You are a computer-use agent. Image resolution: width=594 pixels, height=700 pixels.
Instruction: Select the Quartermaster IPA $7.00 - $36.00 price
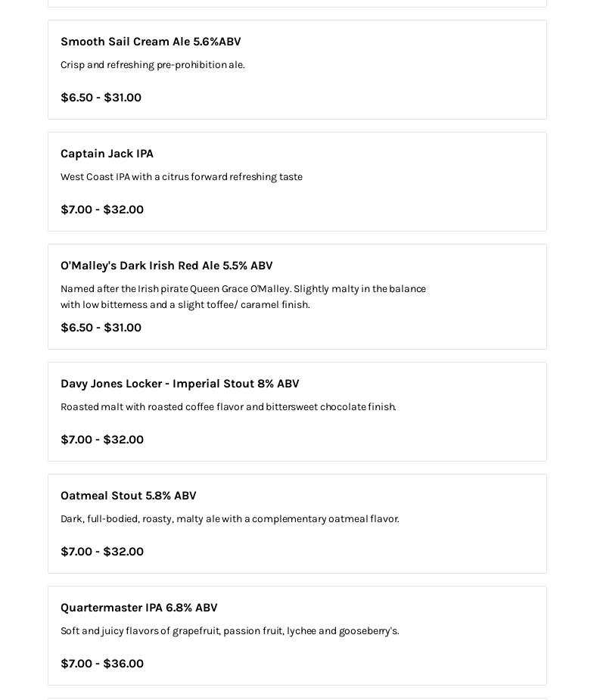click(x=102, y=664)
